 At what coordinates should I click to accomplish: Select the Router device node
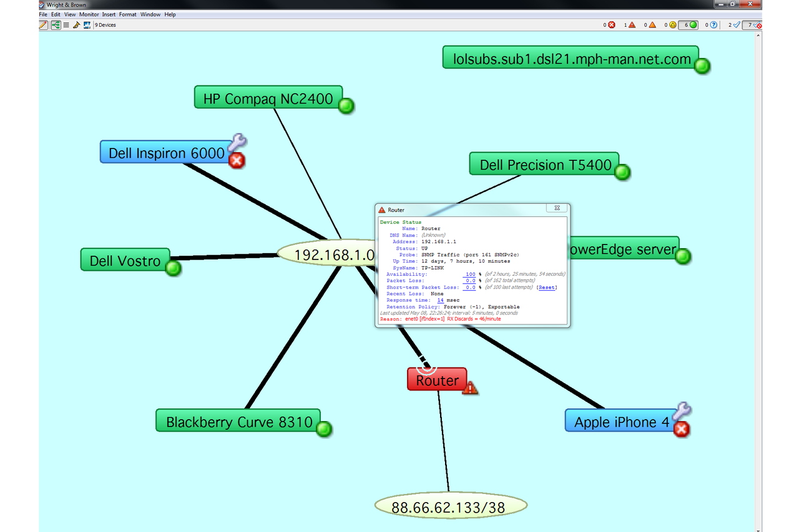tap(437, 380)
